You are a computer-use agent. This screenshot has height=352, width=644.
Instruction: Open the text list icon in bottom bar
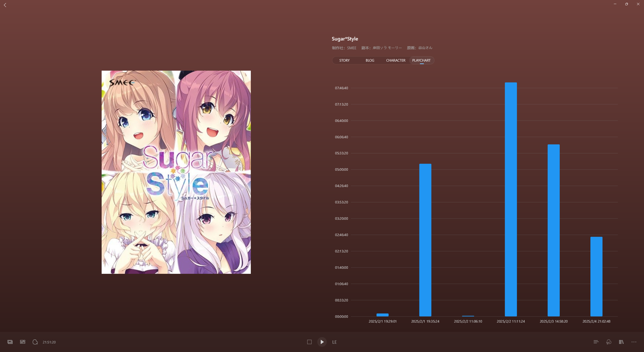[596, 342]
